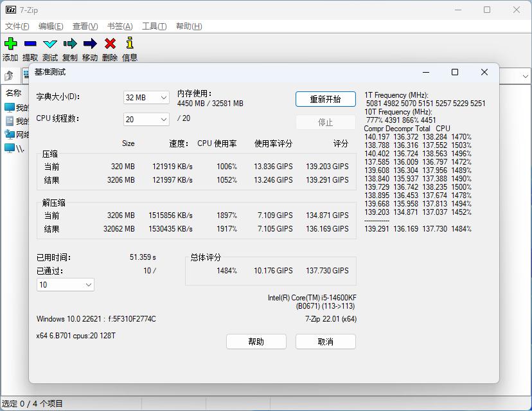Click the 取消 cancel button
This screenshot has height=411, width=532.
pos(325,342)
